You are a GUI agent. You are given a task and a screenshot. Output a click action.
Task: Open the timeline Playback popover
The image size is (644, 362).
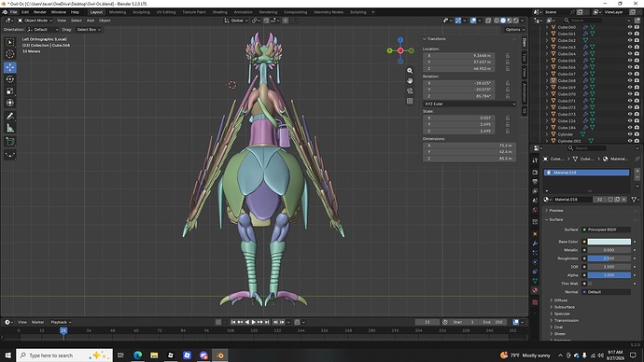61,322
